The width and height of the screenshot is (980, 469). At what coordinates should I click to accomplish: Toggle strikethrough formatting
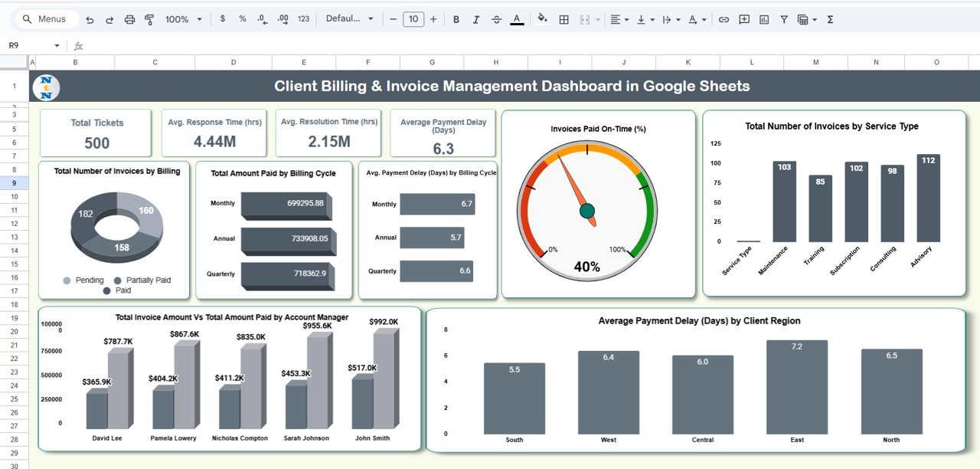coord(496,19)
